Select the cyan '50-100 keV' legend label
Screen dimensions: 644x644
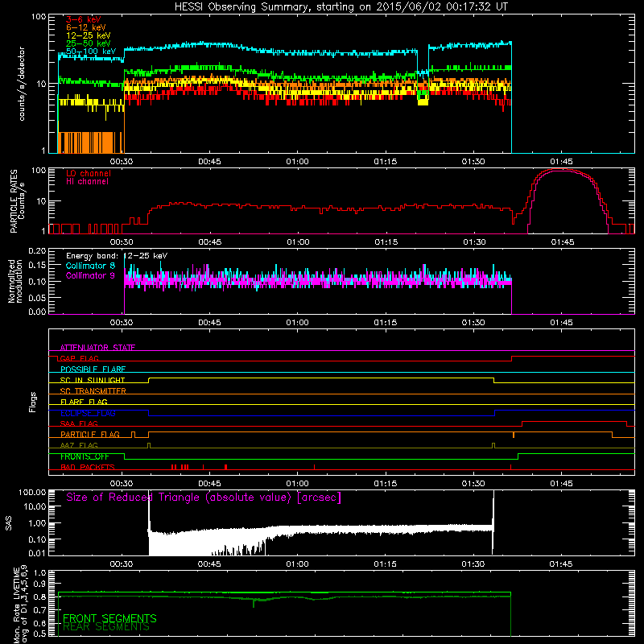click(x=91, y=52)
